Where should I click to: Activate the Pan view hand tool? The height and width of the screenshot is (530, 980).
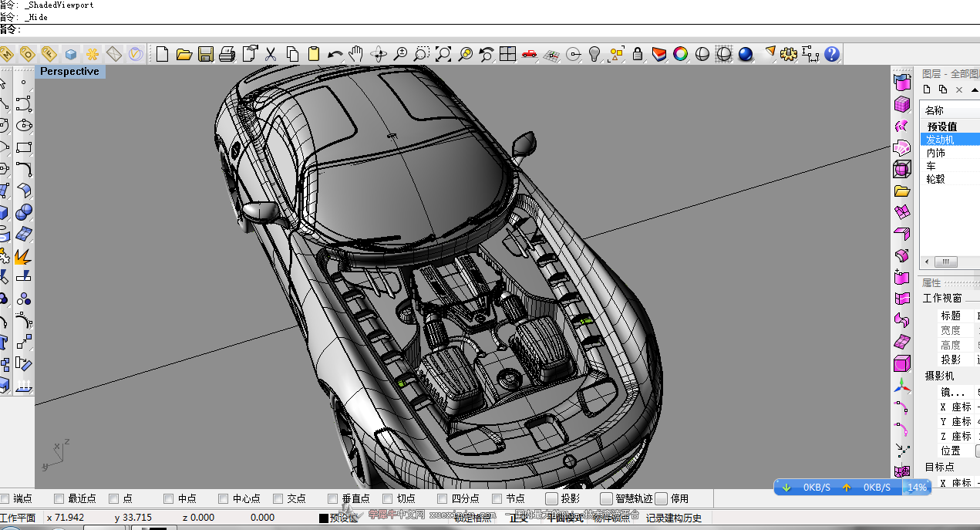(355, 54)
